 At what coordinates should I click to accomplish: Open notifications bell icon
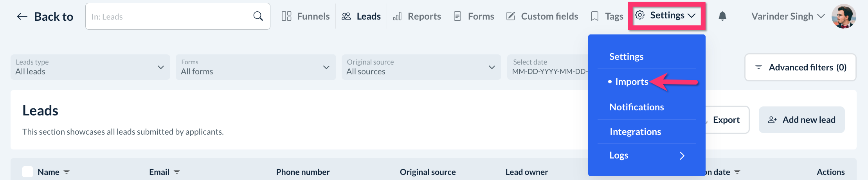pos(722,16)
